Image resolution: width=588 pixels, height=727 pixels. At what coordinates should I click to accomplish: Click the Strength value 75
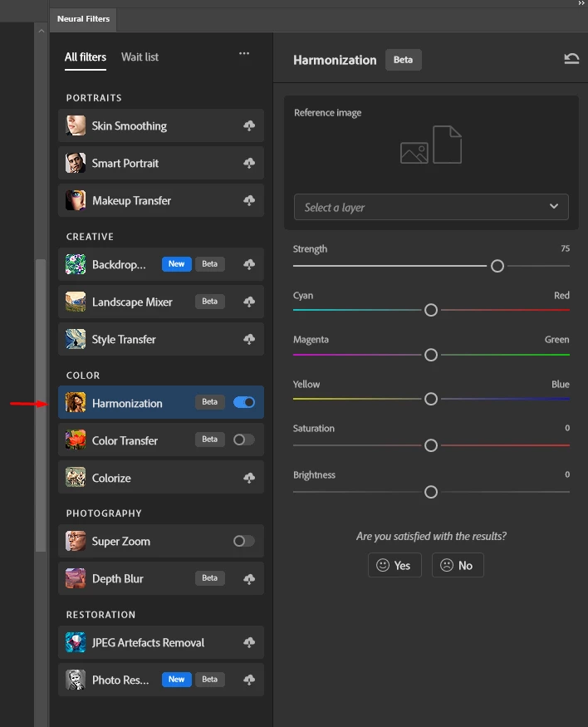tap(566, 248)
